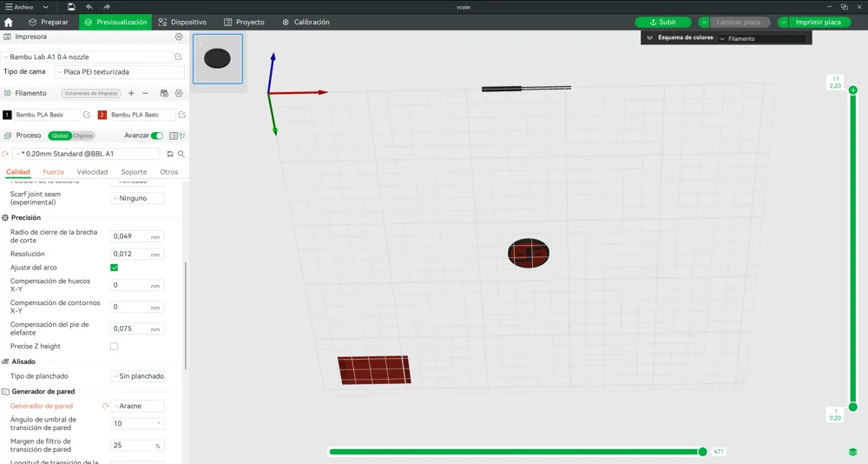Open the Placa PEI texturizada bed type dropdown
The width and height of the screenshot is (868, 464).
coord(119,72)
